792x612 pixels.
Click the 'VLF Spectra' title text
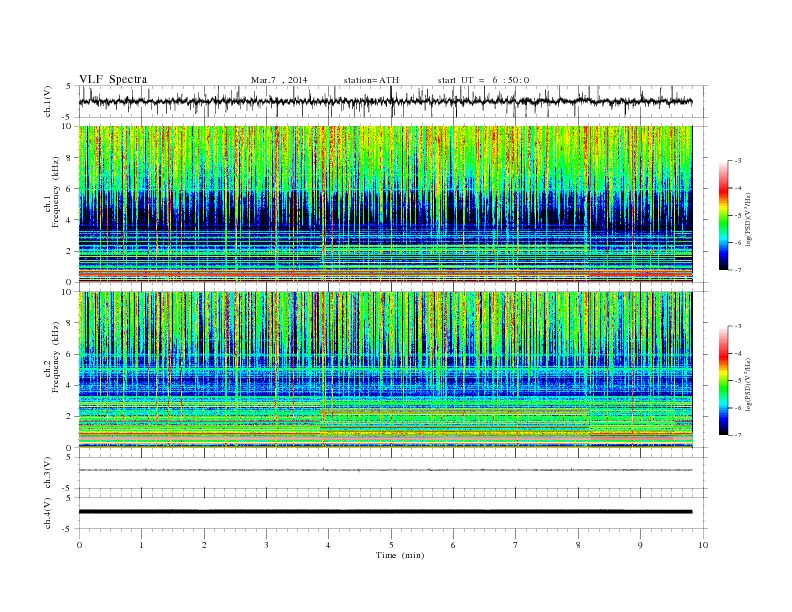click(x=113, y=79)
